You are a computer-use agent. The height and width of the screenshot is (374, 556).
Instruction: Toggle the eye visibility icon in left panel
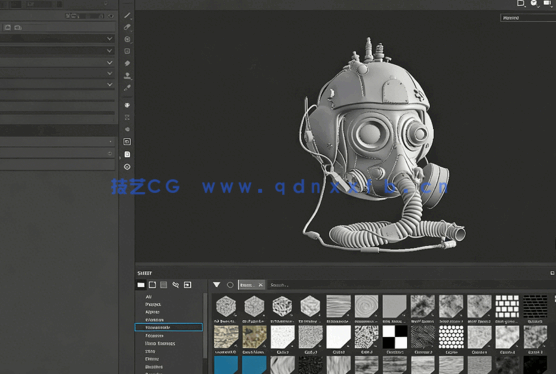coord(111,16)
